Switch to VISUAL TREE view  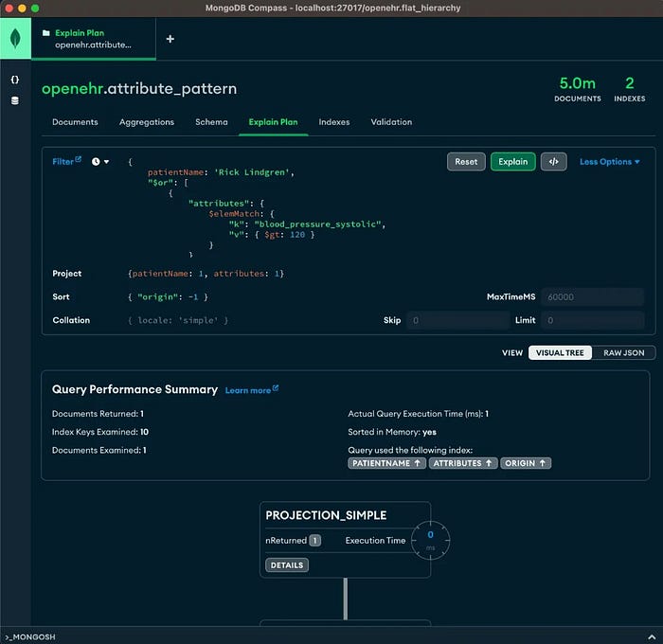560,352
